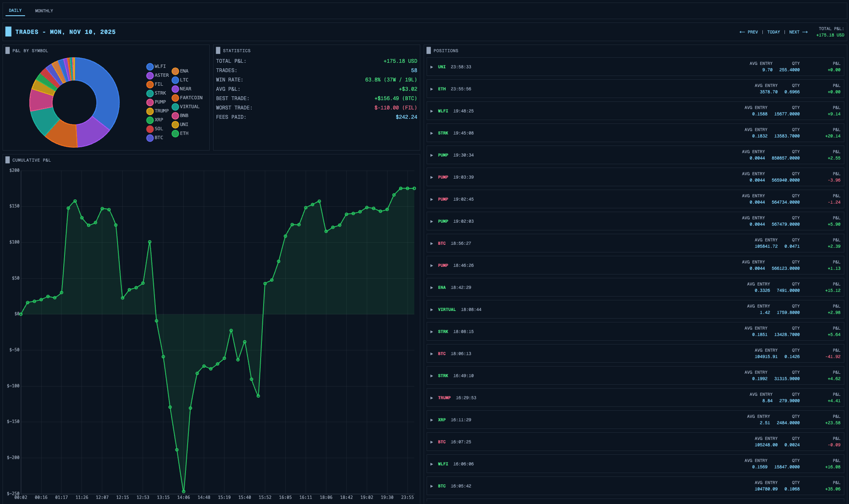The height and width of the screenshot is (504, 849).
Task: Expand WLFI 19:48:25 position details
Action: [x=432, y=111]
